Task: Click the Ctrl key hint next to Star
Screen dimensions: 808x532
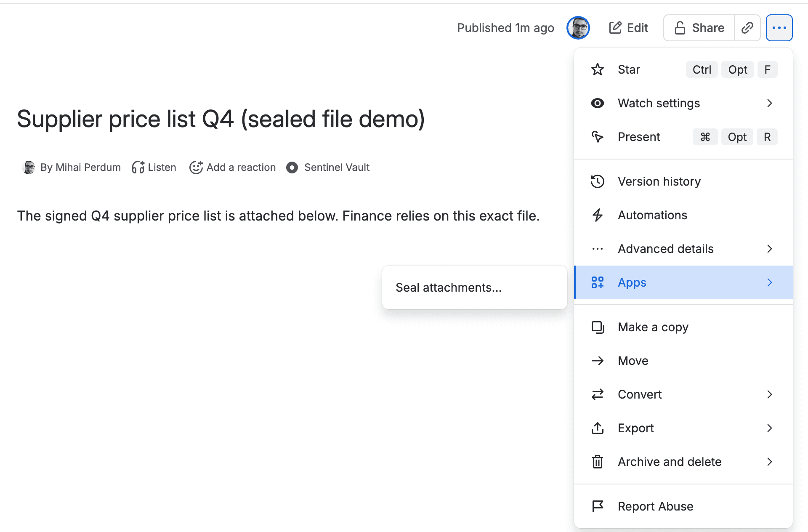Action: (702, 69)
